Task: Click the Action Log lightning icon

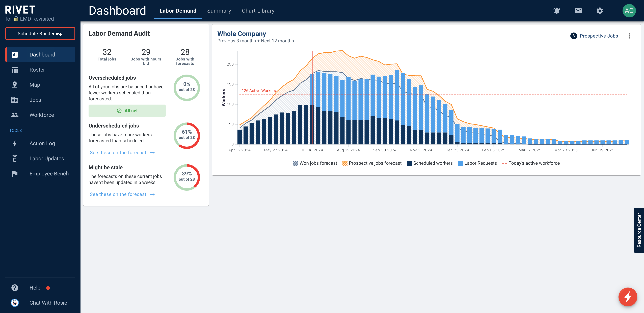Action: click(x=15, y=143)
